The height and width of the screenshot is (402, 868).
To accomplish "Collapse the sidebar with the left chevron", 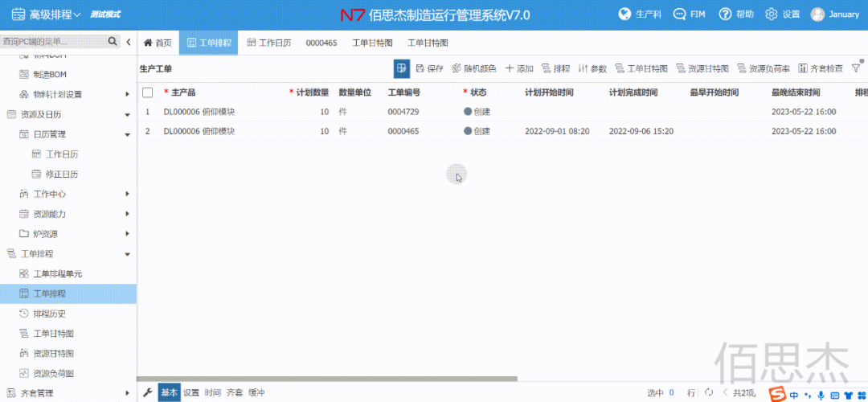I will (x=129, y=42).
